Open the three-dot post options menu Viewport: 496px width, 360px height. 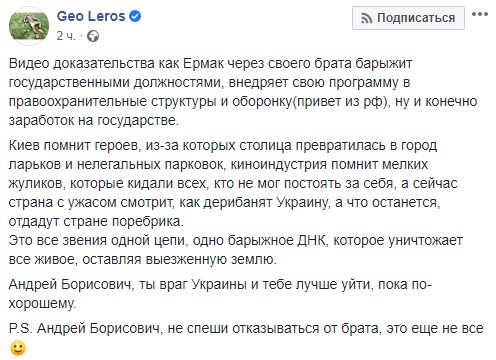point(480,14)
